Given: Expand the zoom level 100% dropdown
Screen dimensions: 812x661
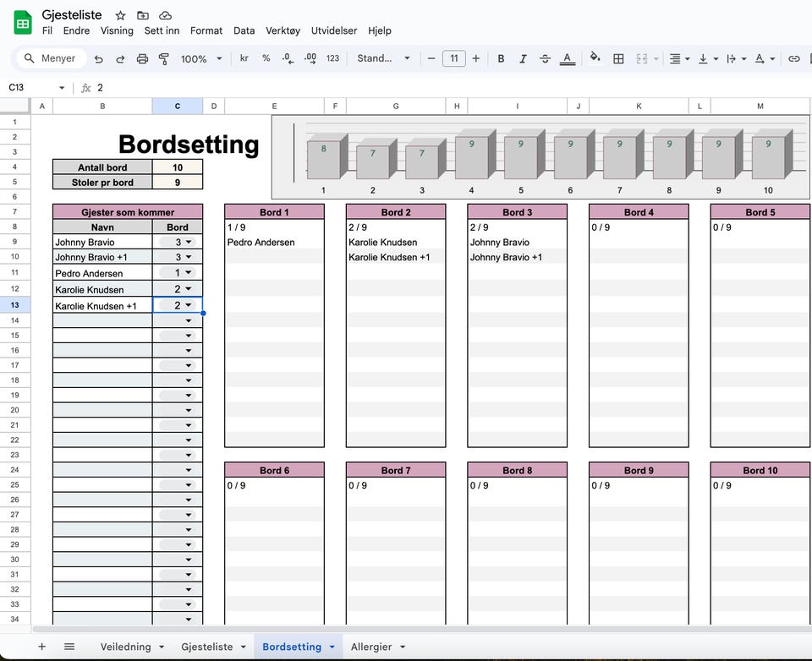Looking at the screenshot, I should tap(200, 59).
